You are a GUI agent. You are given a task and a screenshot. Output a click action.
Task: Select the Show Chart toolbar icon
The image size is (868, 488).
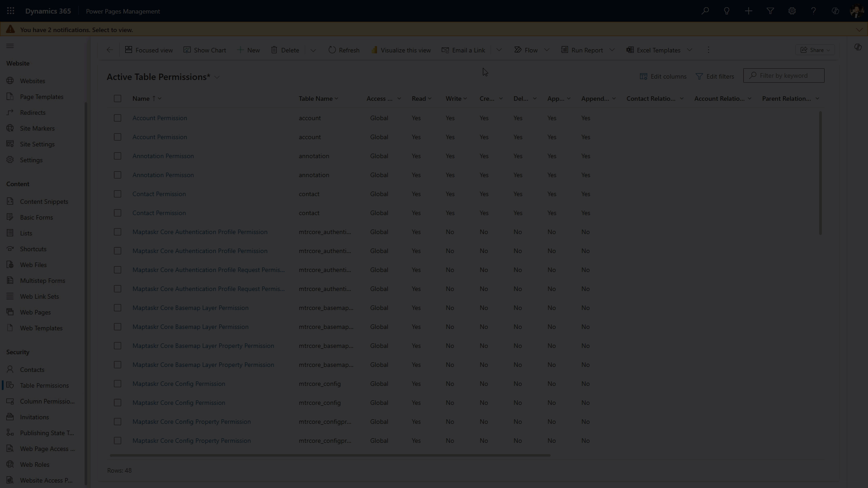pyautogui.click(x=188, y=50)
